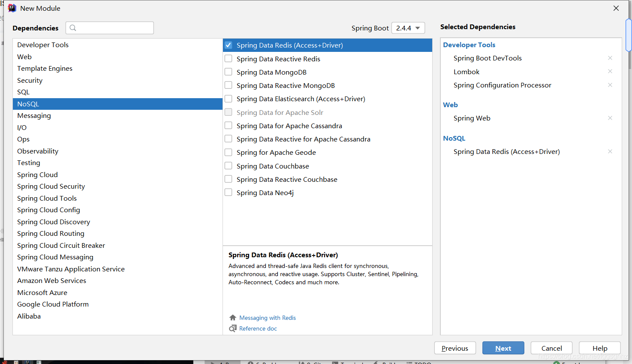632x364 pixels.
Task: Check Spring Data Reactive Redis
Action: (229, 58)
